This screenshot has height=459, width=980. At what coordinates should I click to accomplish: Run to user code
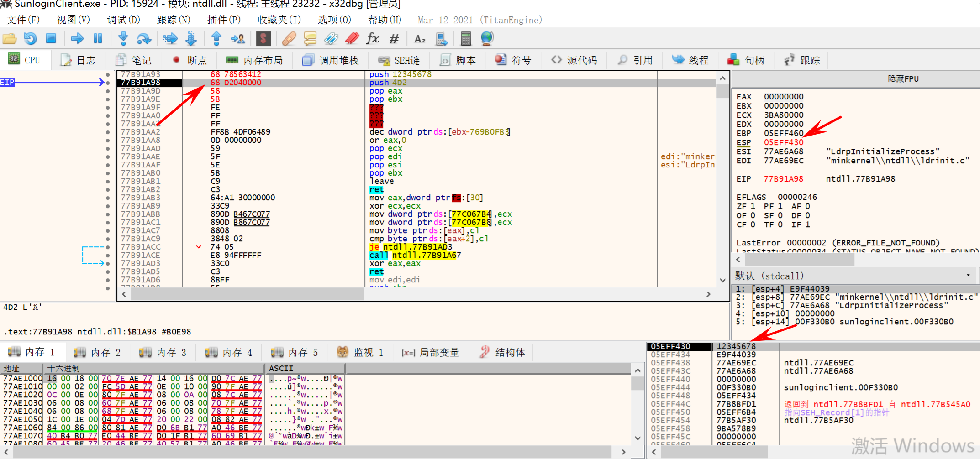pos(238,39)
